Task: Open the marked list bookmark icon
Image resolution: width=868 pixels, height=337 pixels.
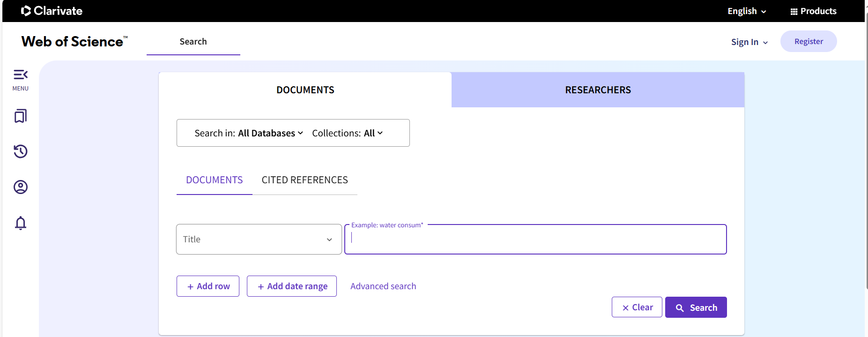Action: coord(21,116)
